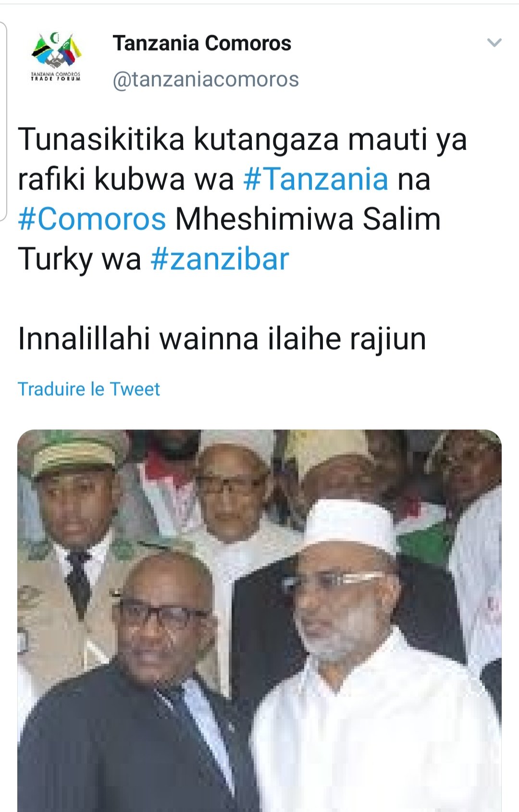Select the Innalillahi wainna ilaihe rajiun line
519x812 pixels.
pos(222,339)
